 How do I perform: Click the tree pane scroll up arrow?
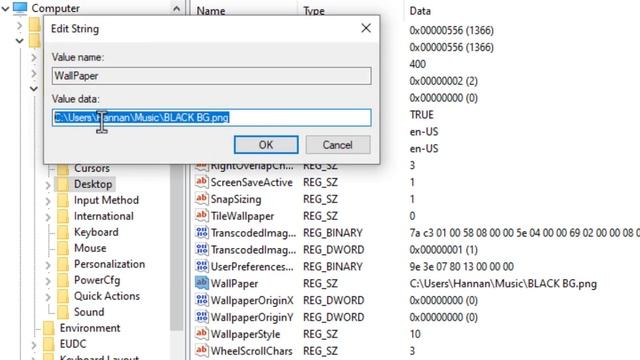click(x=176, y=8)
